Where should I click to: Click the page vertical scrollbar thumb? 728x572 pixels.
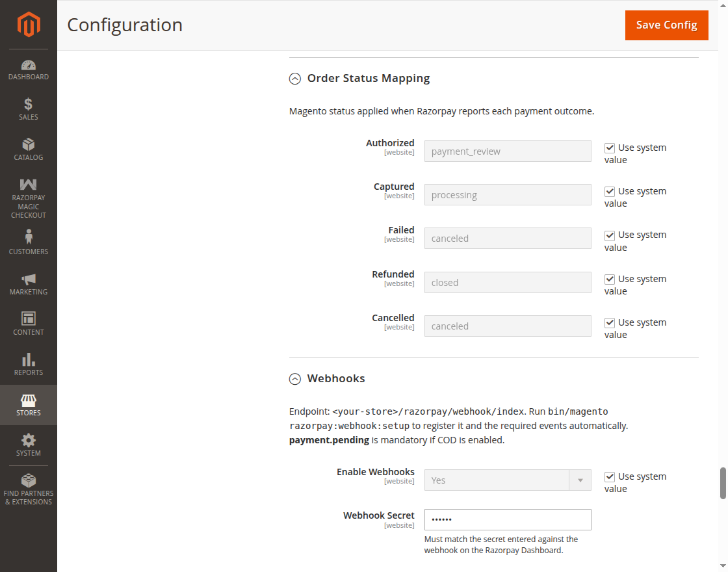pyautogui.click(x=723, y=484)
